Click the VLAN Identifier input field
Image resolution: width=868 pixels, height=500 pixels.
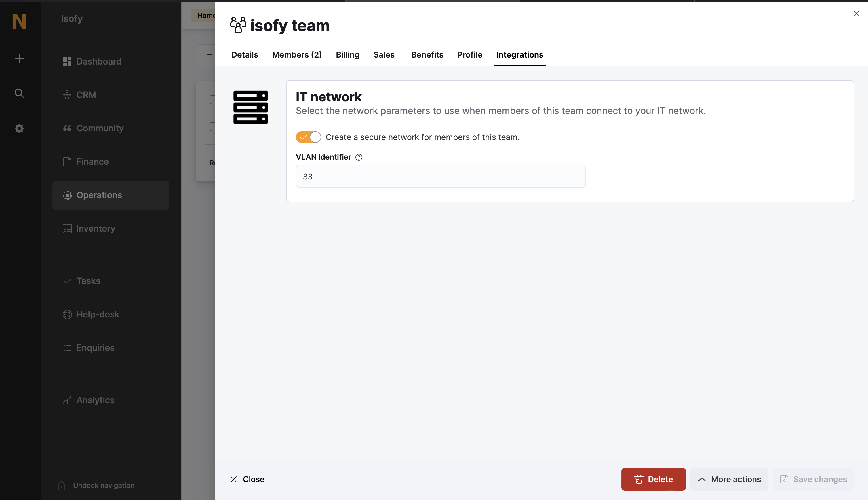coord(441,177)
